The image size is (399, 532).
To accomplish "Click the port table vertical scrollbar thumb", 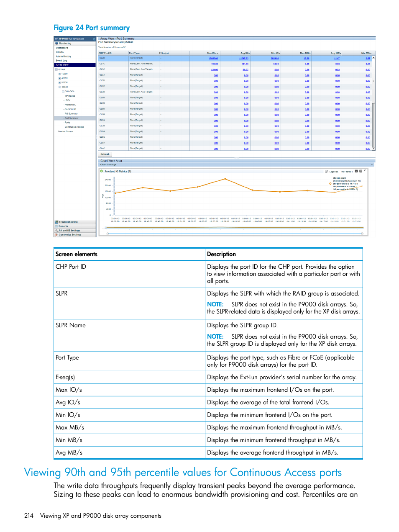I will (373, 81).
